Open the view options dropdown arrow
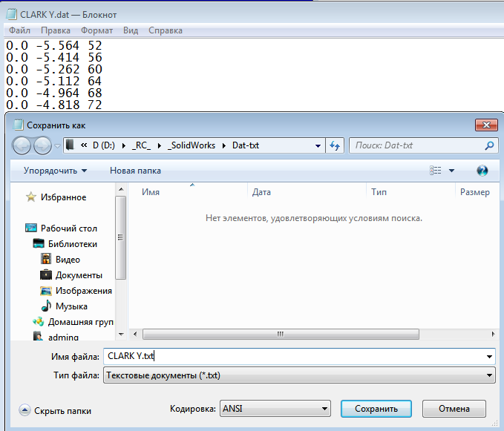 click(451, 171)
